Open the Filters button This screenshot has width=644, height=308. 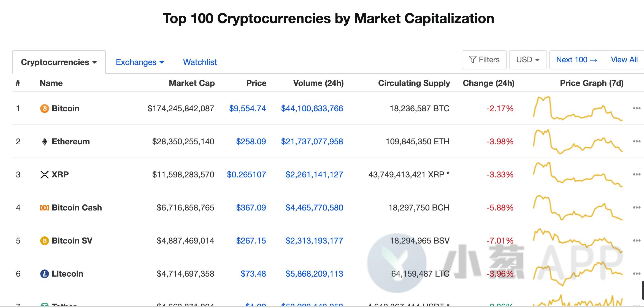[x=484, y=60]
